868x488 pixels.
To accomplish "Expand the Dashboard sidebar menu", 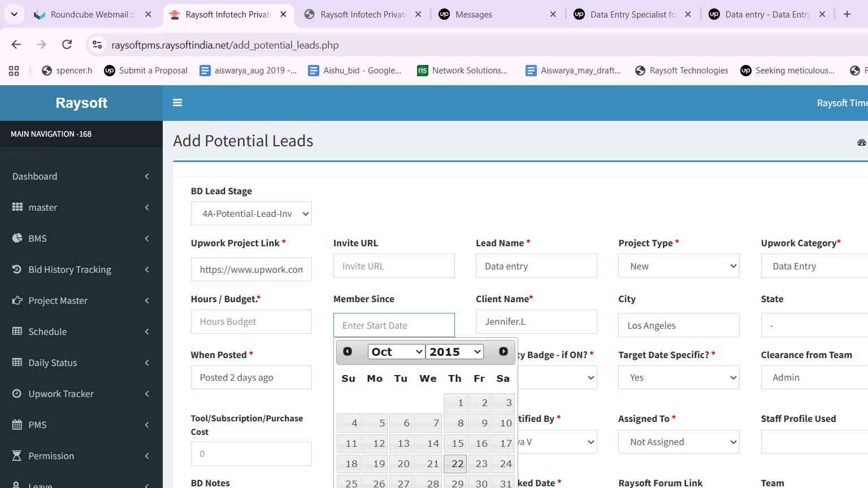I will 81,176.
